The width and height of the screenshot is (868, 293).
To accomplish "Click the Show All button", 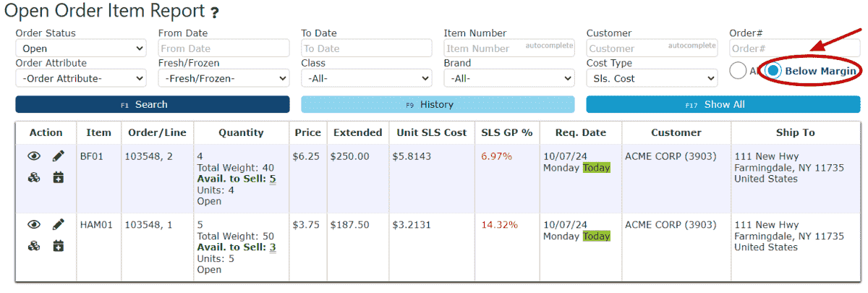I will [x=723, y=105].
